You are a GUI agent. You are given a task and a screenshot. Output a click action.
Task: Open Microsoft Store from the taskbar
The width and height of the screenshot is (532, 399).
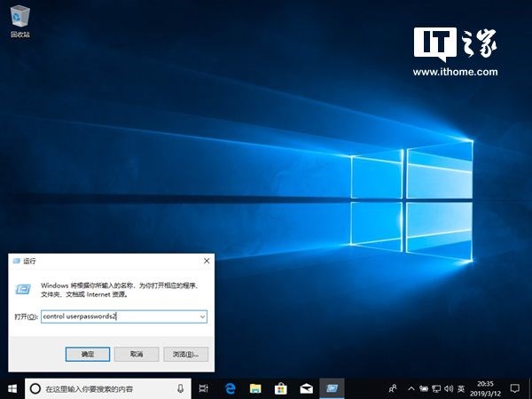point(280,388)
